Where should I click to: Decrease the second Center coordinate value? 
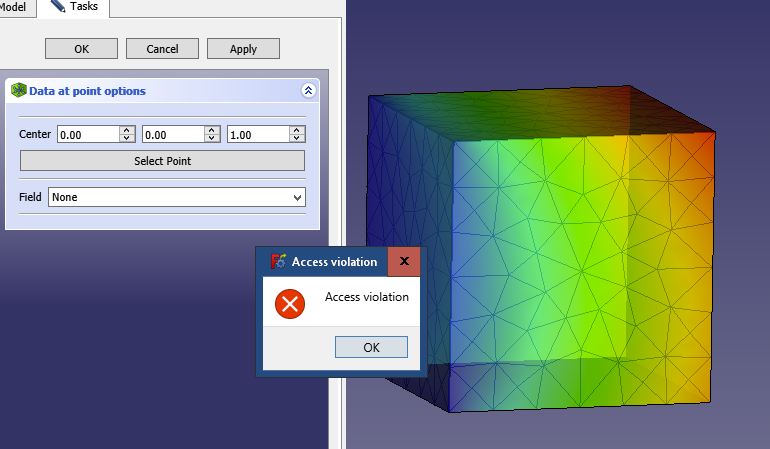212,139
